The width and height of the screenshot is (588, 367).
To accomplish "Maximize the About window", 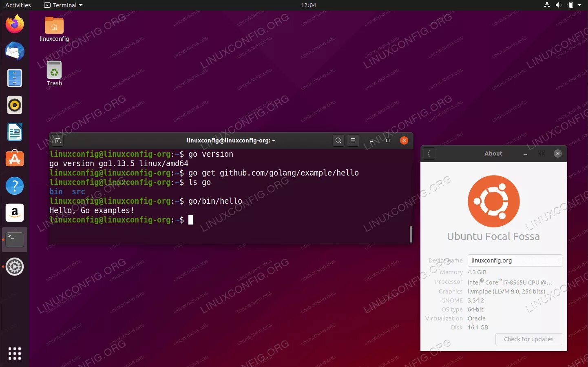I will pos(542,153).
